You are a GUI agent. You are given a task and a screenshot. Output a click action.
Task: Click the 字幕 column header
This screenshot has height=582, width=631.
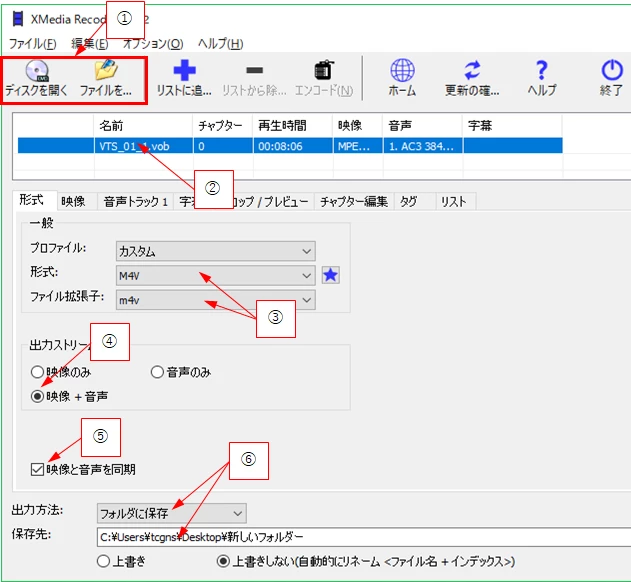(x=512, y=126)
